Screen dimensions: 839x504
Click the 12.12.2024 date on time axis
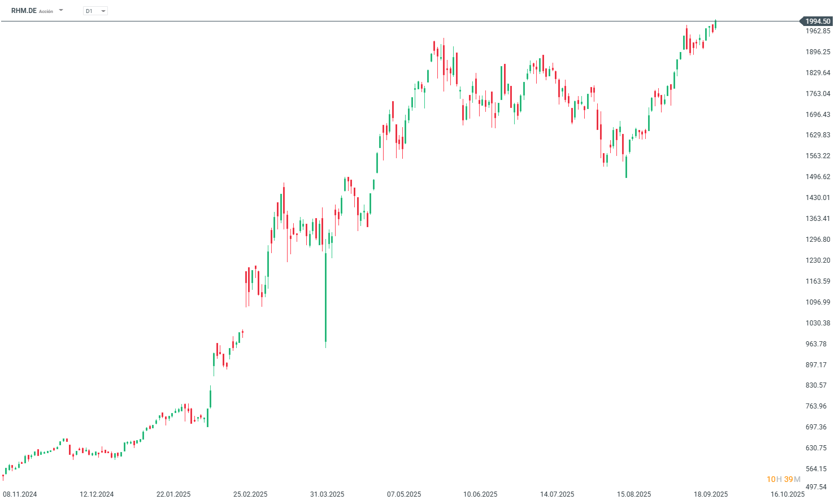tap(97, 494)
